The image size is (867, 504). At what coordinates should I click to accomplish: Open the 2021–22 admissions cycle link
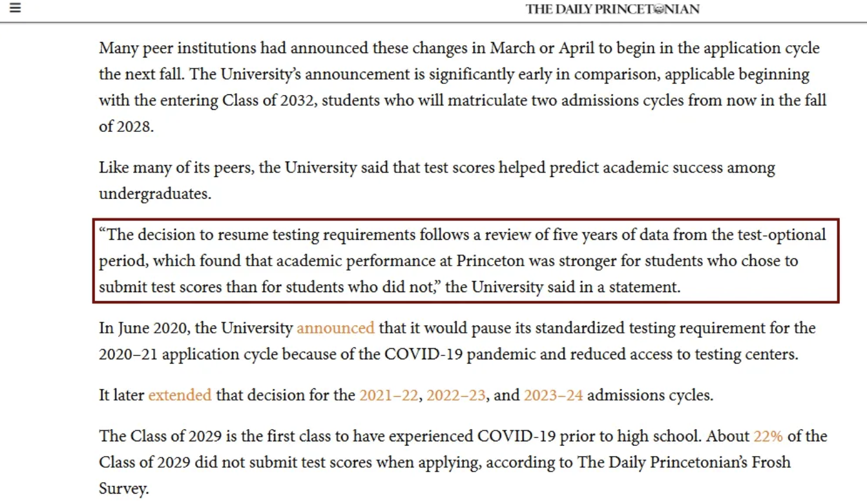pos(388,395)
